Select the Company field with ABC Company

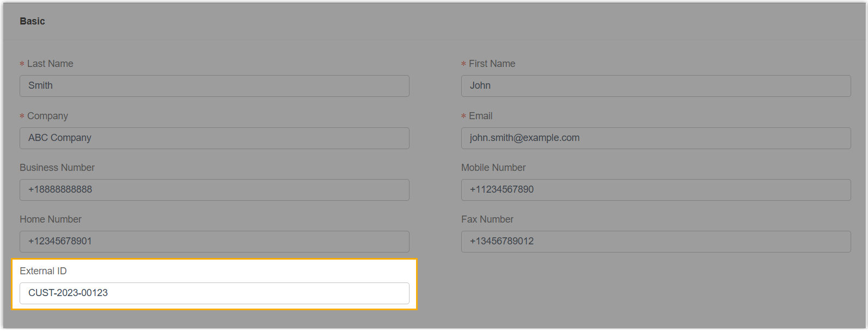click(x=214, y=138)
